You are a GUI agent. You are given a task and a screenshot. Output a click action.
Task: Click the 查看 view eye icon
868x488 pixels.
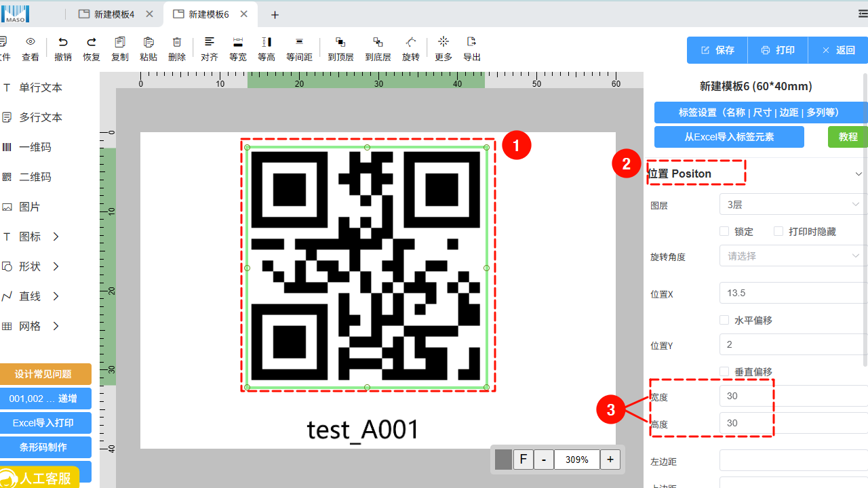(x=31, y=42)
